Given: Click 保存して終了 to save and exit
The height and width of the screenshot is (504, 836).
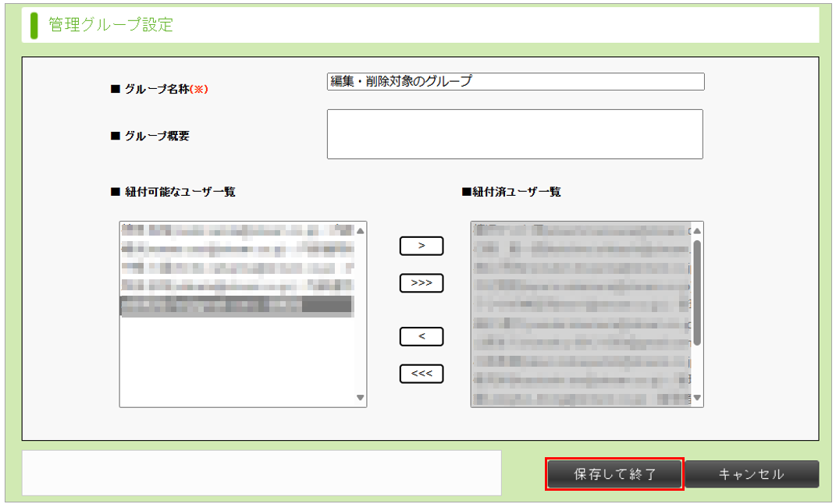Looking at the screenshot, I should (614, 474).
